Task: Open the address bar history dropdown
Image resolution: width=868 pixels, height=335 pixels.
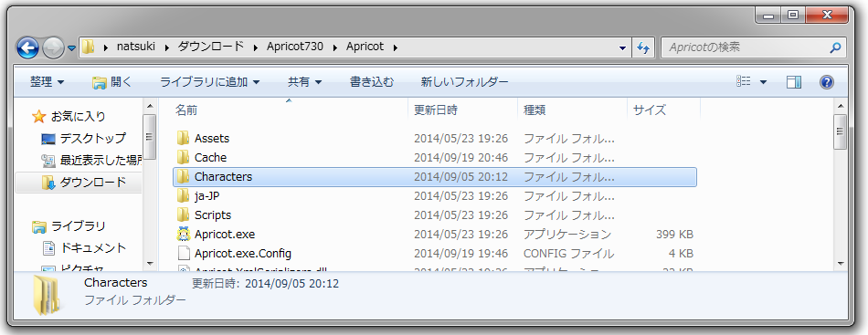Action: tap(623, 48)
